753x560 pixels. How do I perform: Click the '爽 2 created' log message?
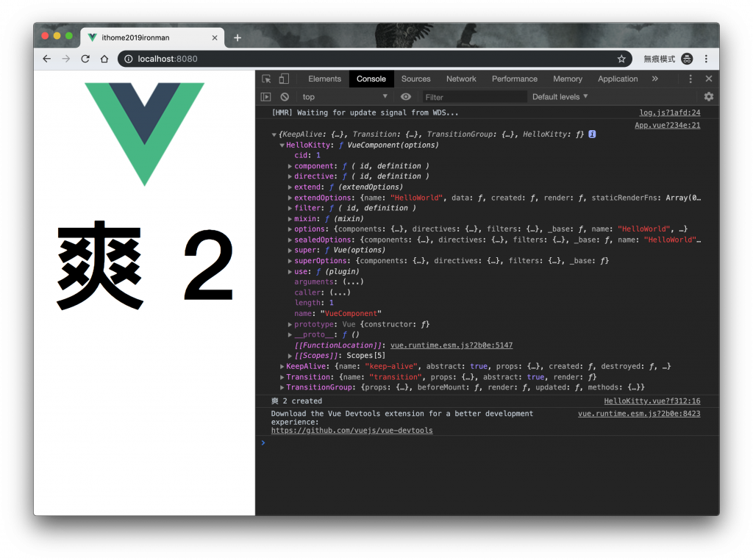296,401
